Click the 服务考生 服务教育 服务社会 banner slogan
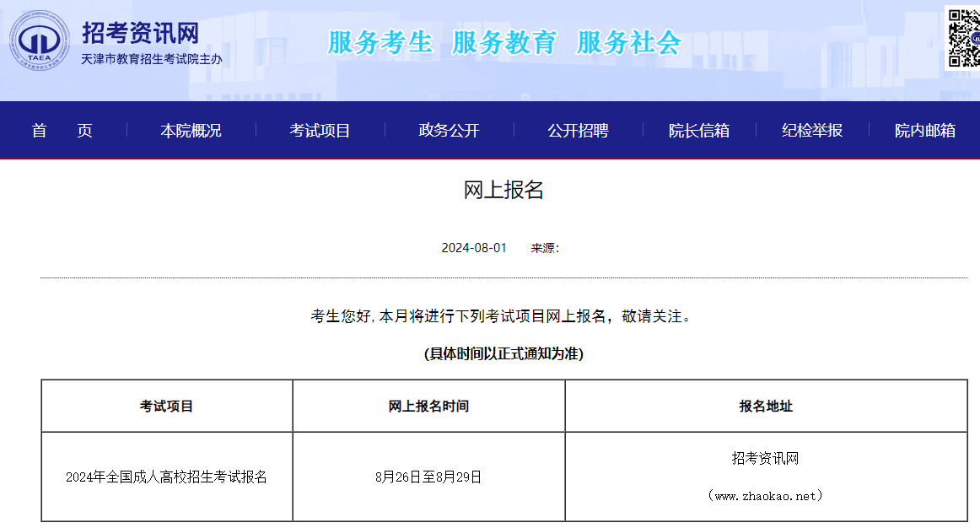This screenshot has width=980, height=528. pyautogui.click(x=503, y=42)
